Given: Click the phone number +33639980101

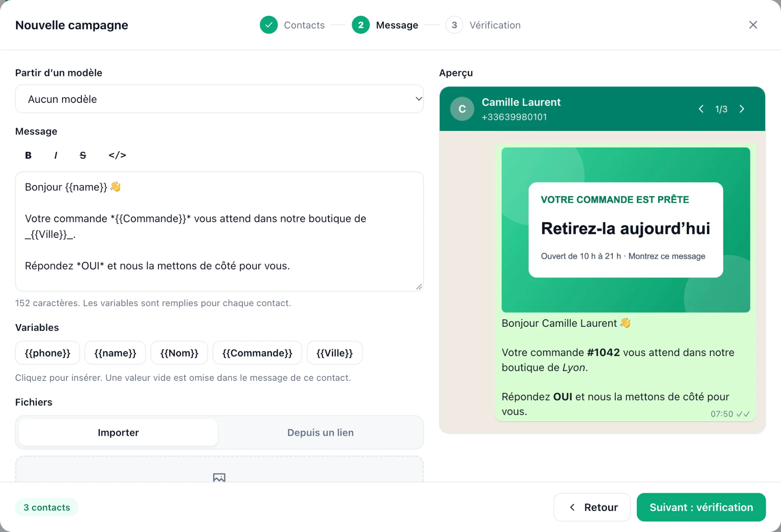Looking at the screenshot, I should coord(514,117).
